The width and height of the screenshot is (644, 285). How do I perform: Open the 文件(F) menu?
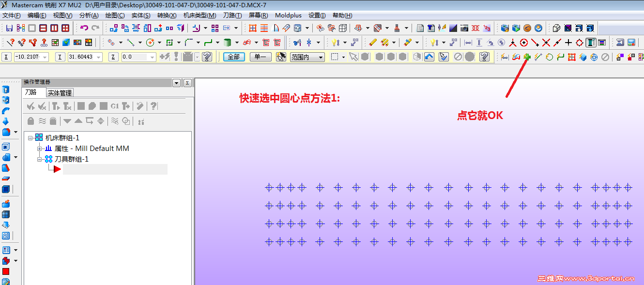click(12, 15)
